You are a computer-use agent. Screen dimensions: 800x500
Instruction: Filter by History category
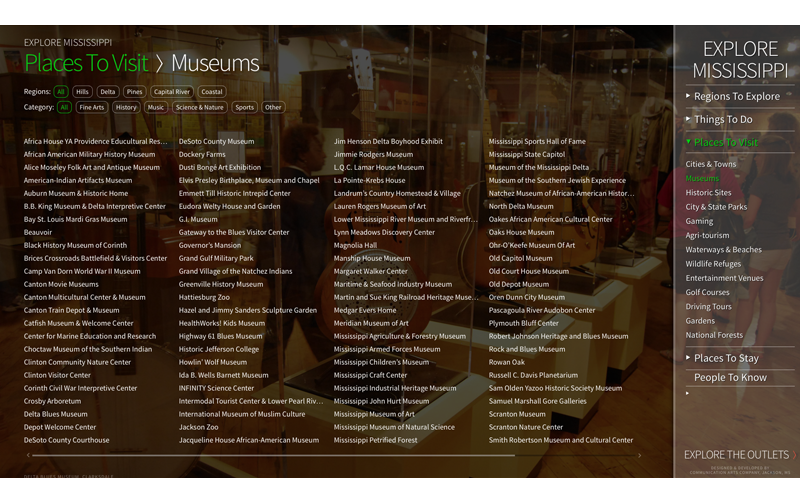tap(126, 107)
